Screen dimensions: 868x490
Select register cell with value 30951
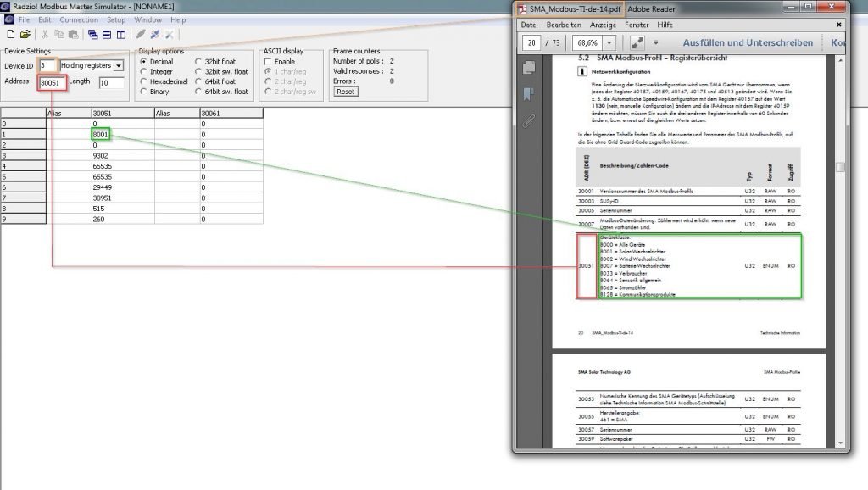(x=123, y=198)
